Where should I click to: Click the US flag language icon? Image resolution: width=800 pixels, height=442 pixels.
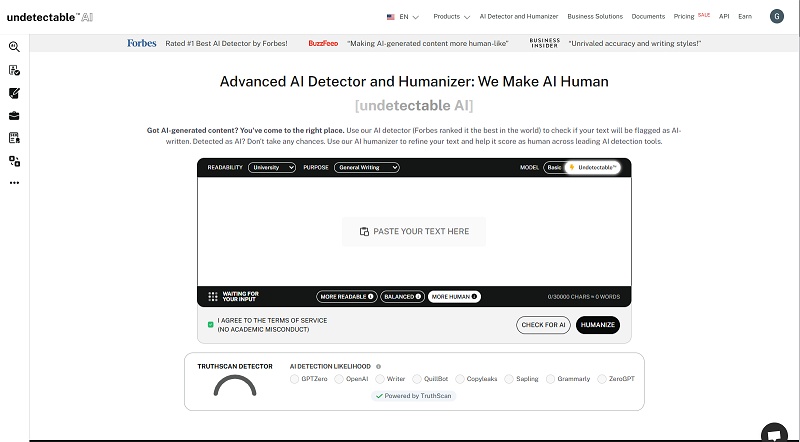pyautogui.click(x=391, y=17)
